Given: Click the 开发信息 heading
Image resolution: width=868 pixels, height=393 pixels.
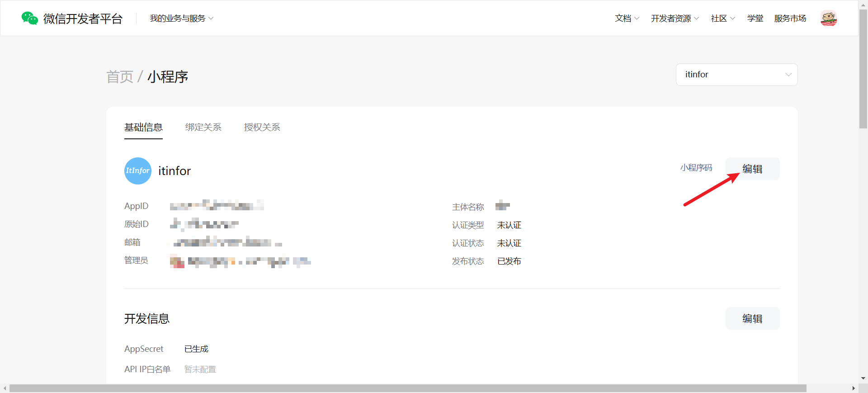Looking at the screenshot, I should point(147,319).
